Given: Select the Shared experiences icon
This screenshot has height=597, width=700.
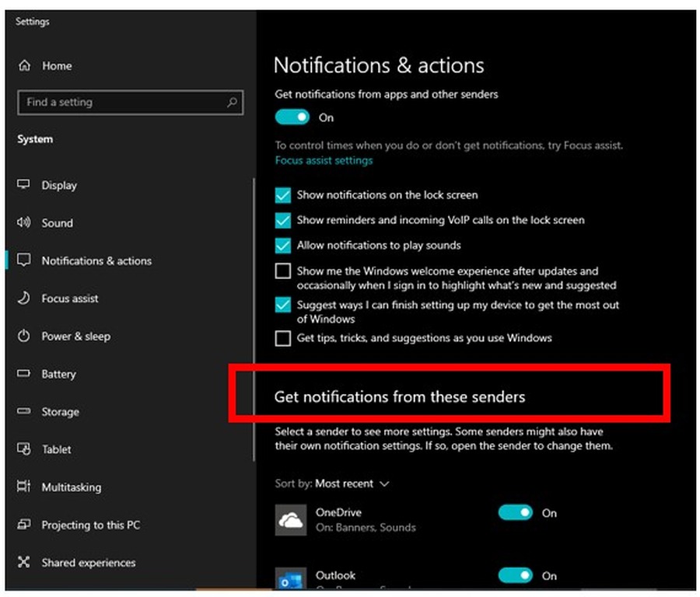Looking at the screenshot, I should tap(24, 563).
